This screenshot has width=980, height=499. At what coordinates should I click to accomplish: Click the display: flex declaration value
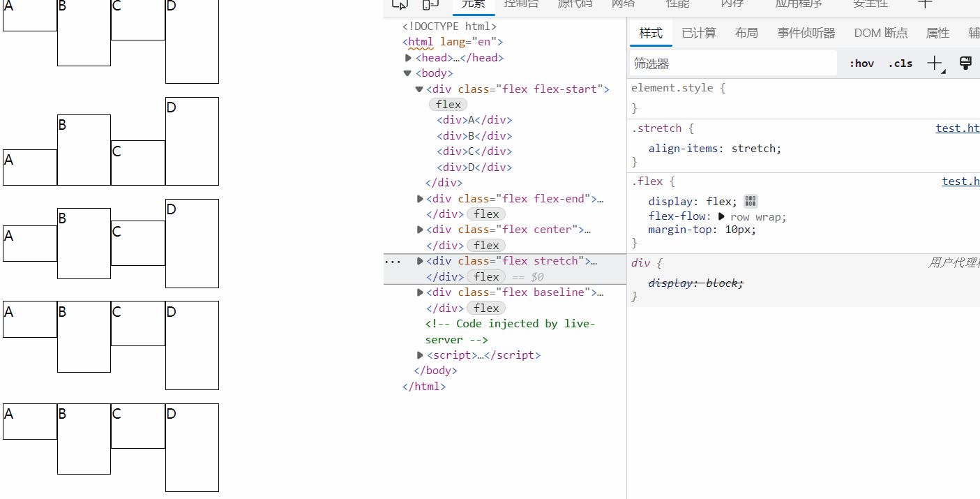click(720, 202)
